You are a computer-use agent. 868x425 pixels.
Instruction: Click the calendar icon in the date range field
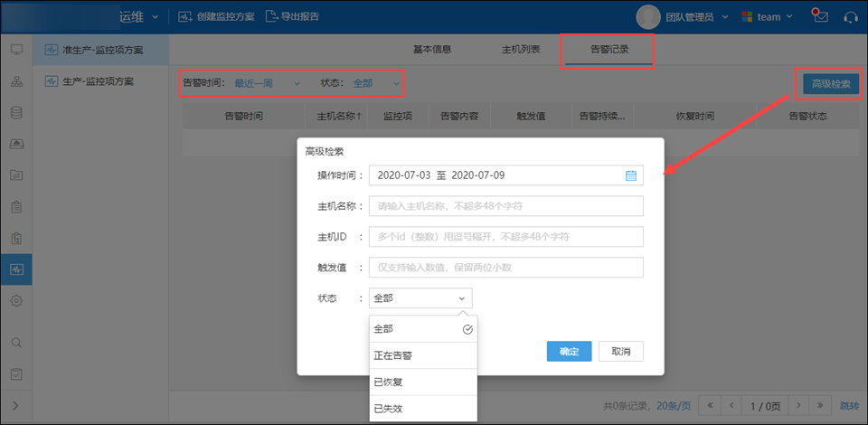click(631, 175)
